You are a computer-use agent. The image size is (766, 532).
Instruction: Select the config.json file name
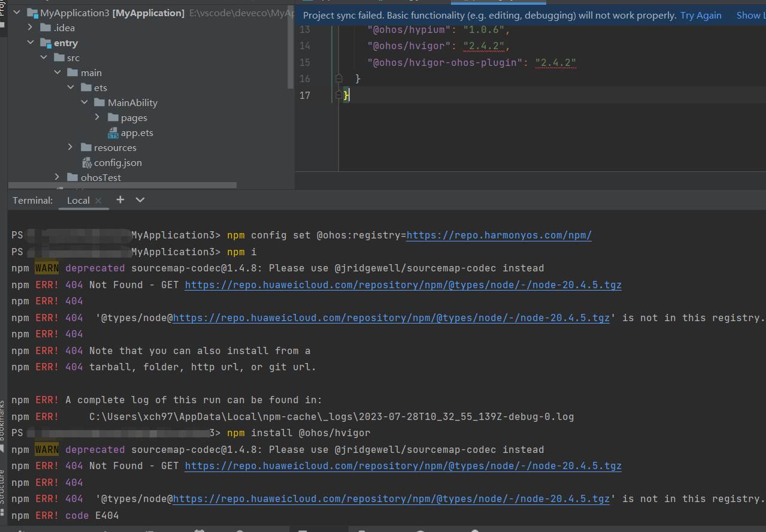pos(118,163)
